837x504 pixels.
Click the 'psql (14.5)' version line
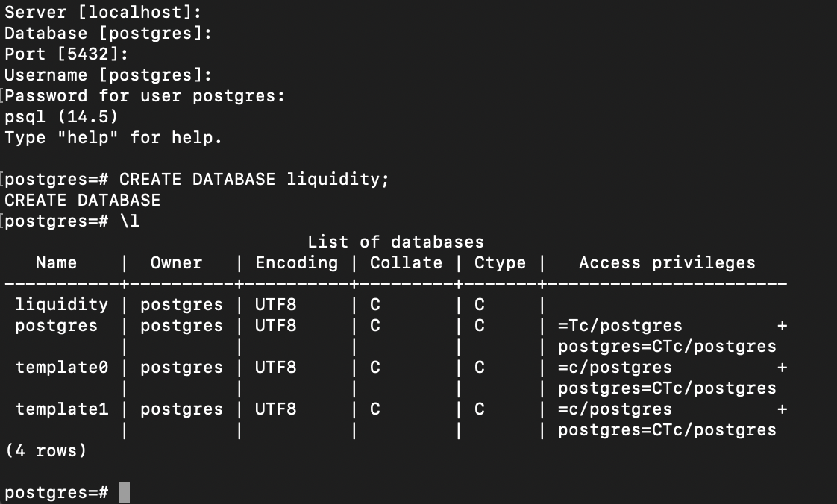click(61, 117)
